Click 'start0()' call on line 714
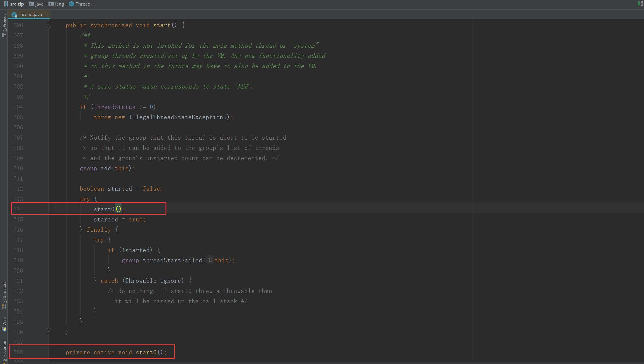 (107, 209)
